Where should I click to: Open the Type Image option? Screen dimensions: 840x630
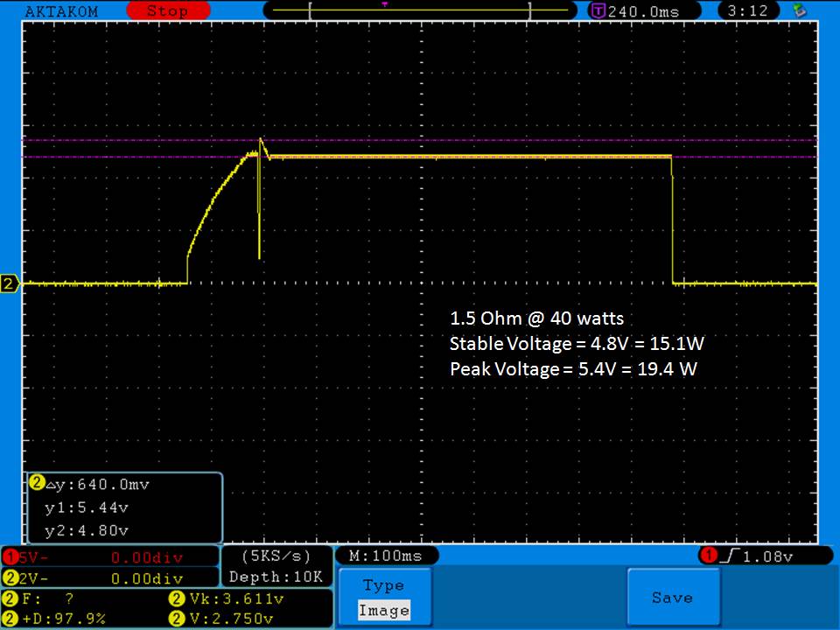tap(384, 598)
